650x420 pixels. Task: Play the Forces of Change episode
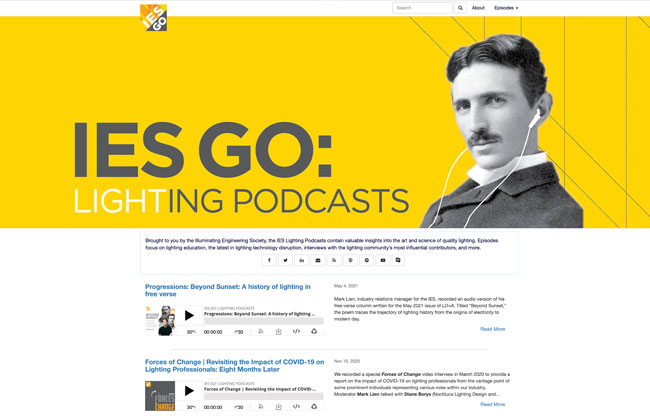[189, 391]
